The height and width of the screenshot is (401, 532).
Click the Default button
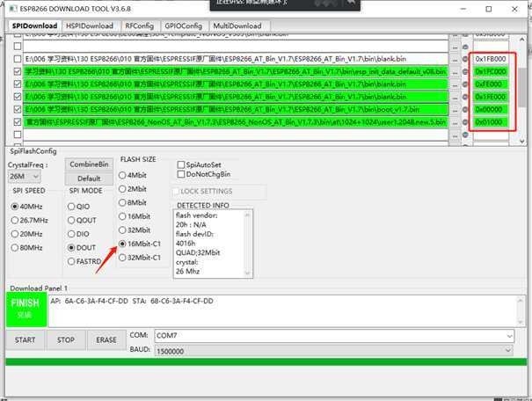[89, 179]
